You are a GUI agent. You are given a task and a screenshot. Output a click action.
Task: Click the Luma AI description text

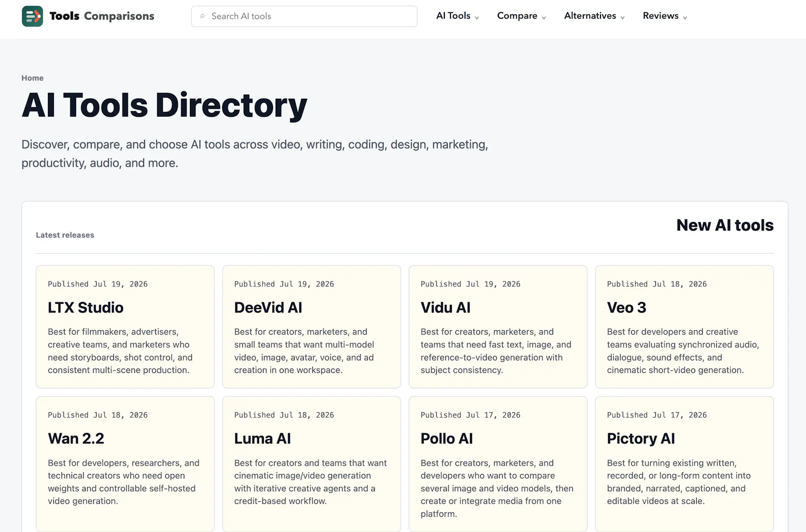(311, 482)
